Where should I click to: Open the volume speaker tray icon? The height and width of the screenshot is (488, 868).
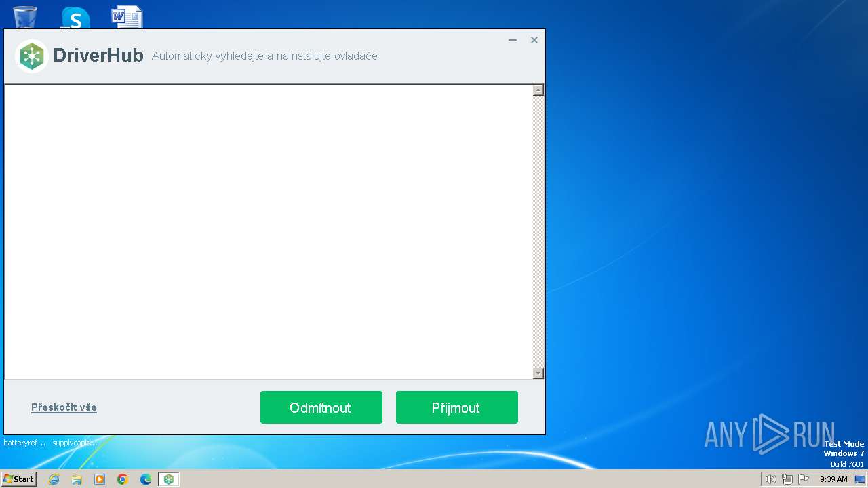pos(770,479)
